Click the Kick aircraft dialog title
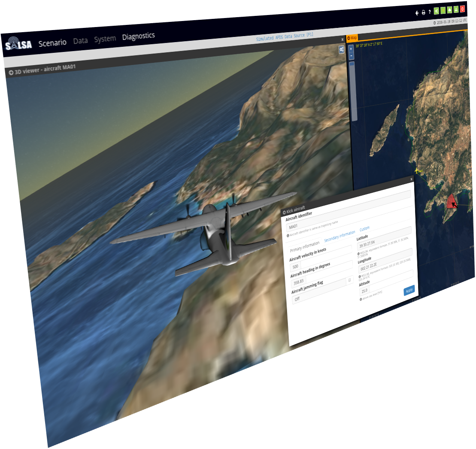This screenshot has height=449, width=476. point(296,209)
